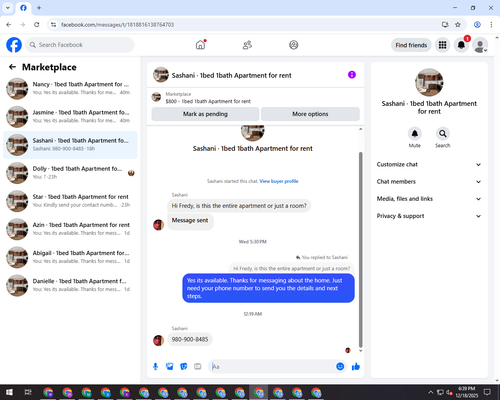Open the Windows notification center
The height and width of the screenshot is (400, 500).
(x=487, y=392)
